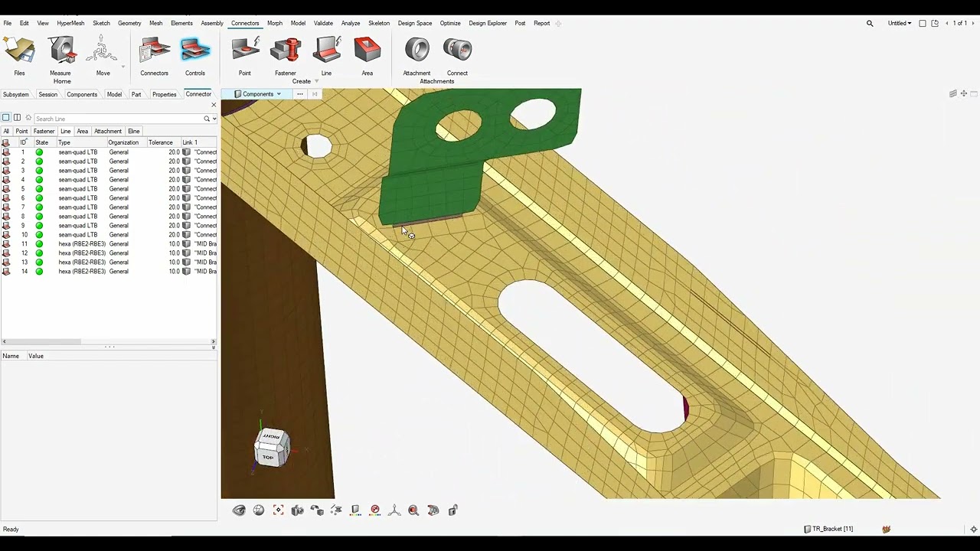Image resolution: width=980 pixels, height=551 pixels.
Task: Create an Area connector
Action: pos(367,57)
